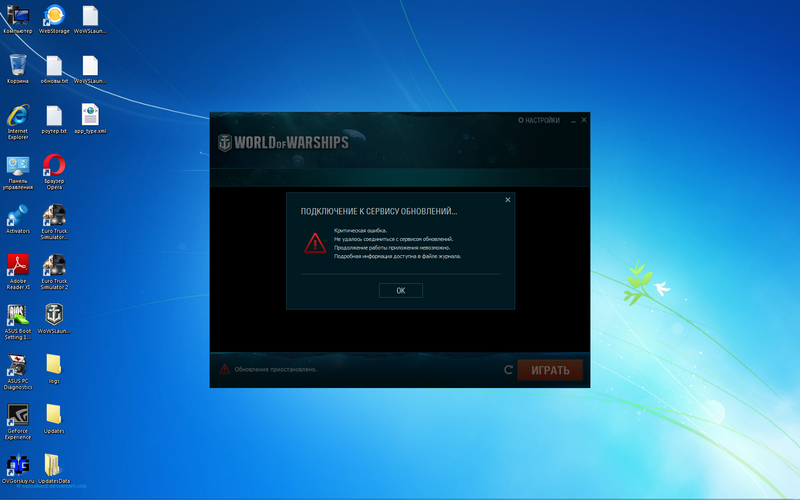Click the dialog title ПОДКЛЮЧЕНИЕ К СЕРВИСУ ОБНОВЛЕНИЙ
This screenshot has height=500, width=800.
(x=379, y=211)
